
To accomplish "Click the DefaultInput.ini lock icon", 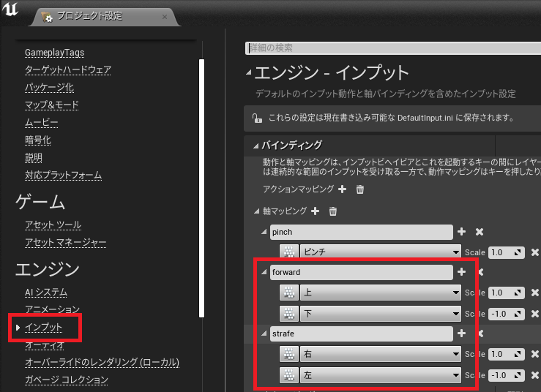I will click(257, 118).
